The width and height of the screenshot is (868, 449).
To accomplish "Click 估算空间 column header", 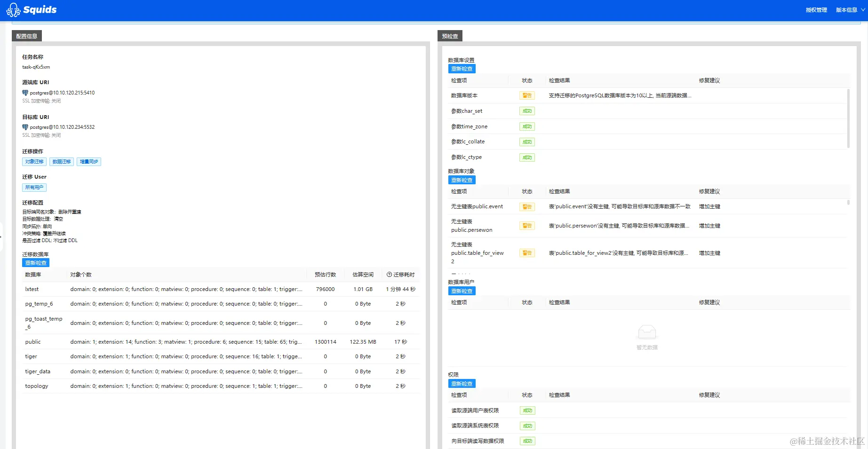I will coord(363,275).
